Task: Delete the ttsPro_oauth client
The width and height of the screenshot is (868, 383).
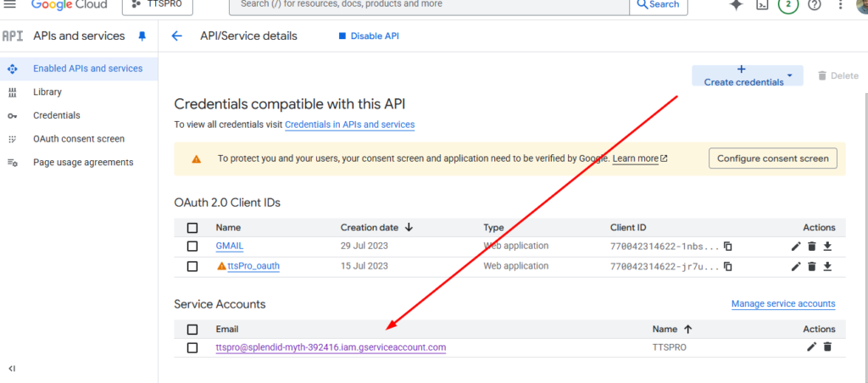Action: [x=811, y=267]
